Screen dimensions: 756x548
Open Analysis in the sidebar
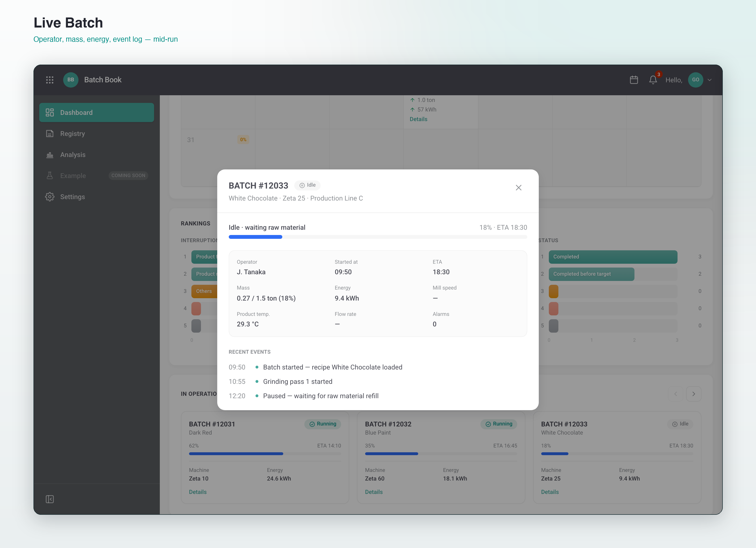pos(97,155)
